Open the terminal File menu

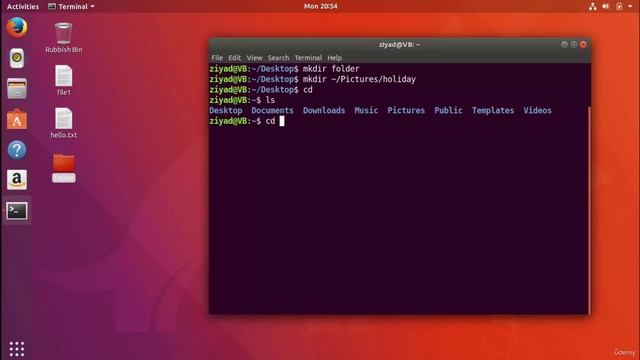point(217,58)
